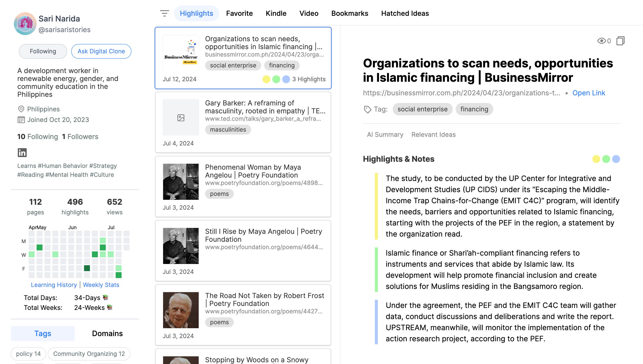Copy highlights using the copy icon
643x364 pixels.
pos(621,41)
